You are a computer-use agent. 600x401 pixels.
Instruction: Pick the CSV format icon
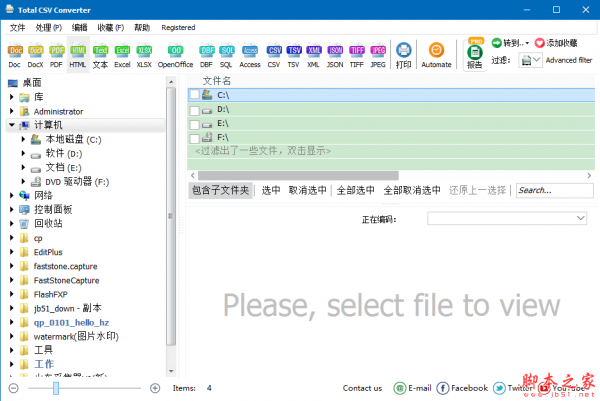tap(274, 55)
